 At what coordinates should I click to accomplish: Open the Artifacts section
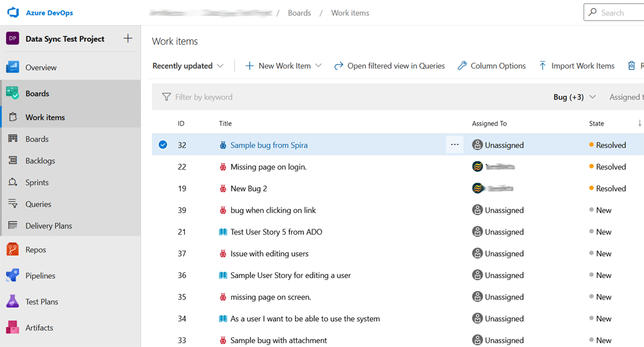39,328
